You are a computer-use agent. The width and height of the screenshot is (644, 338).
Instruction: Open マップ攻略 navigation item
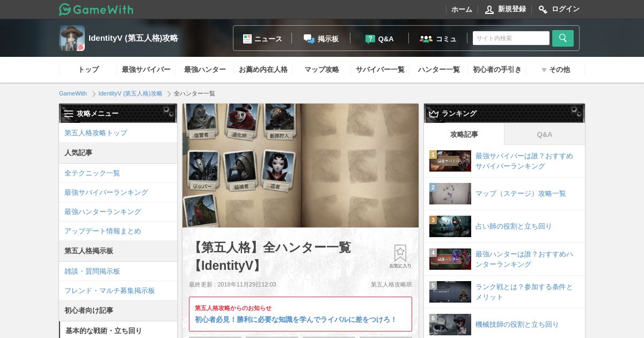click(321, 70)
